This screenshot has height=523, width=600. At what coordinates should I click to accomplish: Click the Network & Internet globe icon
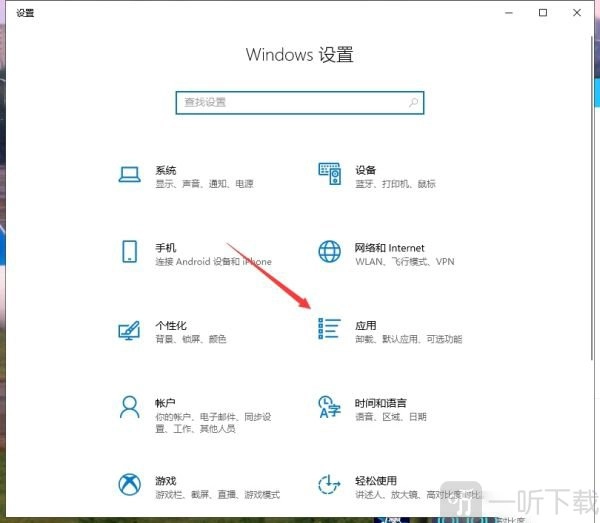pos(329,251)
